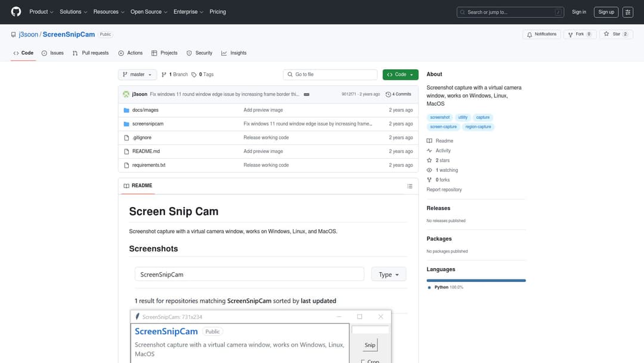The height and width of the screenshot is (363, 644).
Task: Open the screen-capture topic tag
Action: pyautogui.click(x=444, y=127)
